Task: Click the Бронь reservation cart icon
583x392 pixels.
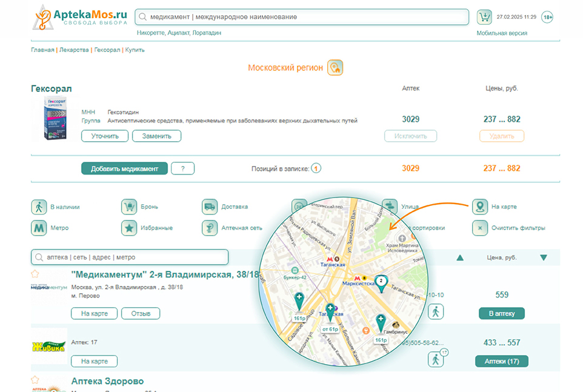Action: point(129,207)
